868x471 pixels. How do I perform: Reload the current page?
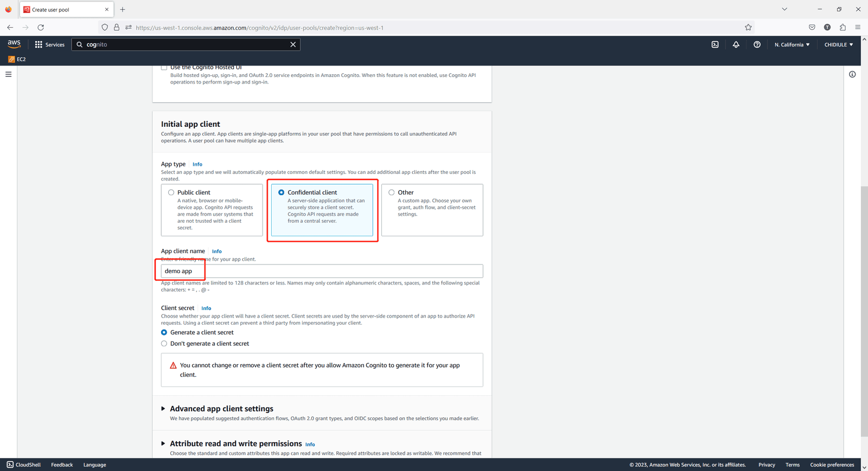tap(41, 27)
